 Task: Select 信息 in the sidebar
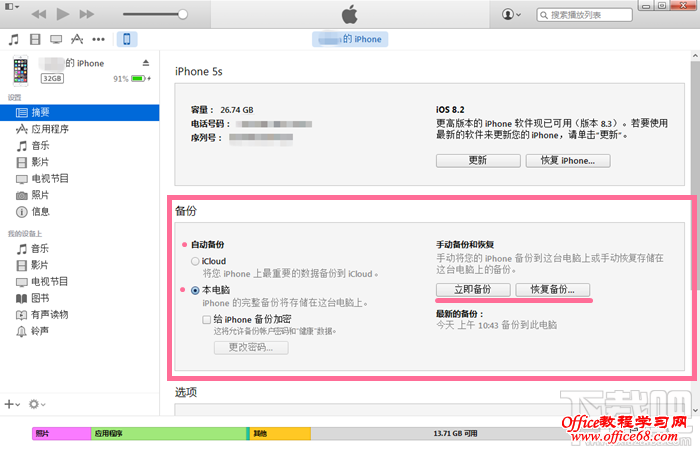click(79, 212)
